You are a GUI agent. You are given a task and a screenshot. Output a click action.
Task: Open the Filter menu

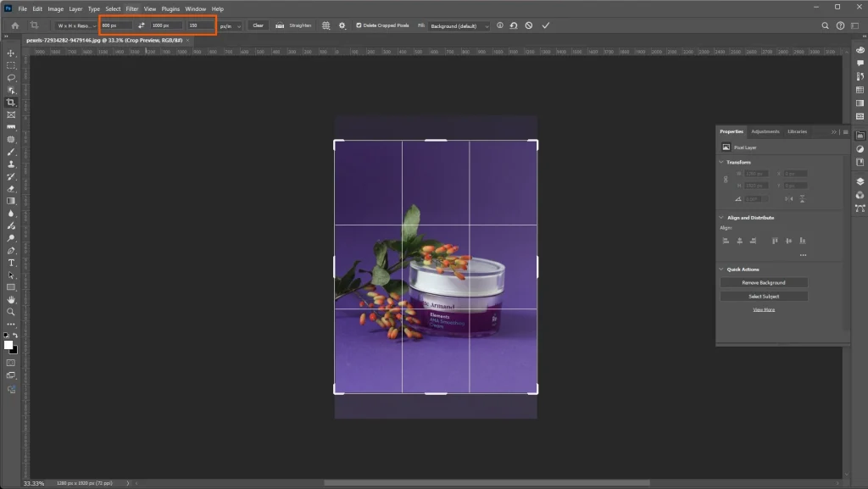pos(131,8)
